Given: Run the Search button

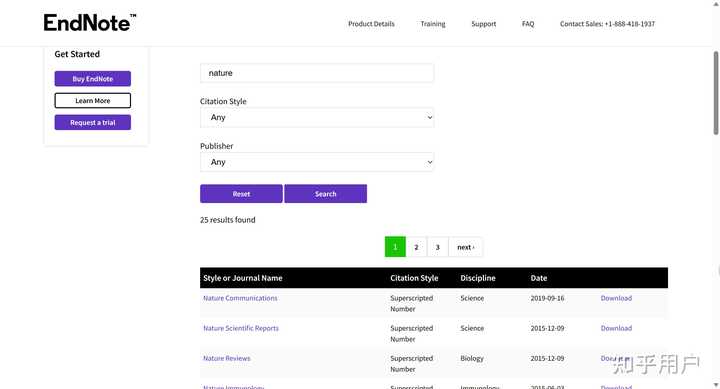Looking at the screenshot, I should pos(326,194).
